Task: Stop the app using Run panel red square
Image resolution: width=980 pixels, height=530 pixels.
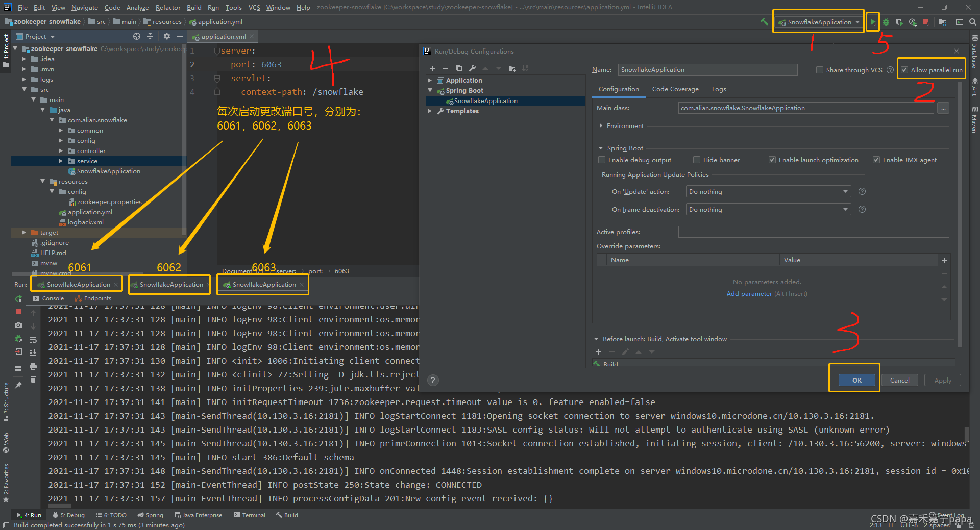Action: coord(19,312)
